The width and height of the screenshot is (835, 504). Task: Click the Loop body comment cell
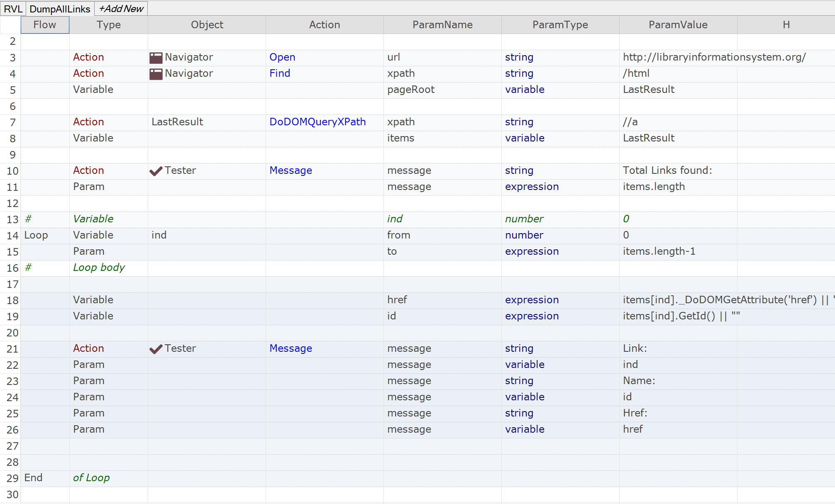pyautogui.click(x=99, y=268)
